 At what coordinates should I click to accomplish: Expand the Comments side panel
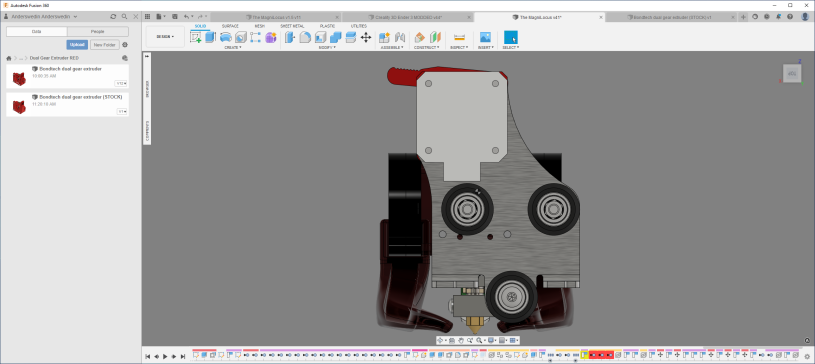click(147, 132)
